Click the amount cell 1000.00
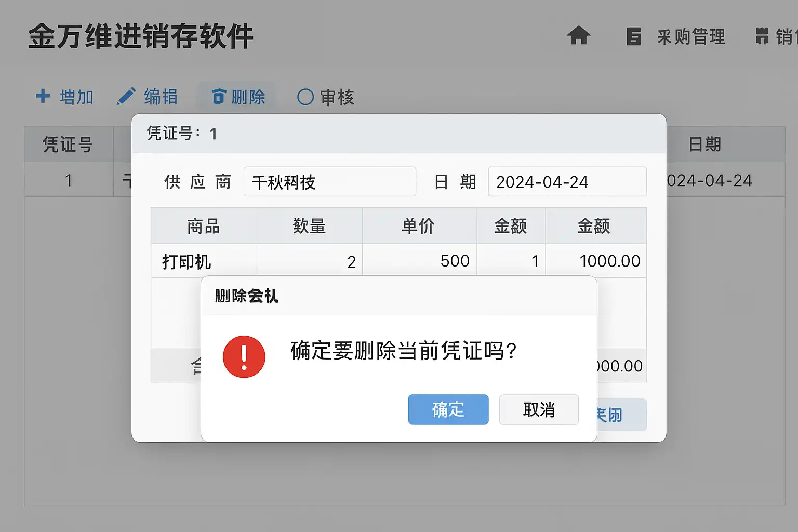Viewport: 798px width, 532px height. (595, 261)
